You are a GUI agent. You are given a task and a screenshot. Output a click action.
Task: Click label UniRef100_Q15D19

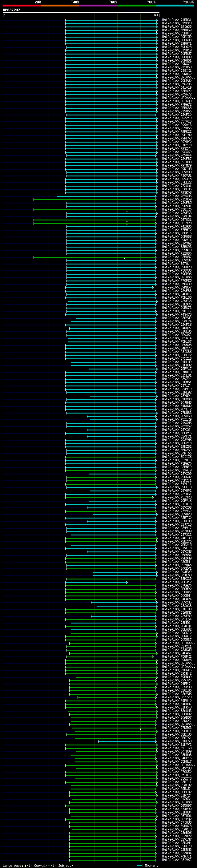pyautogui.click(x=176, y=50)
